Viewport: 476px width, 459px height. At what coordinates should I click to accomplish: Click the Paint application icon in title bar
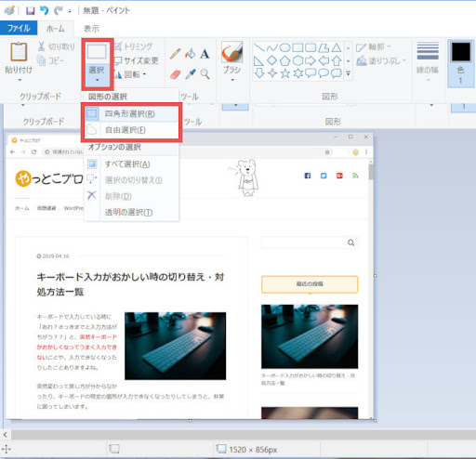(9, 10)
